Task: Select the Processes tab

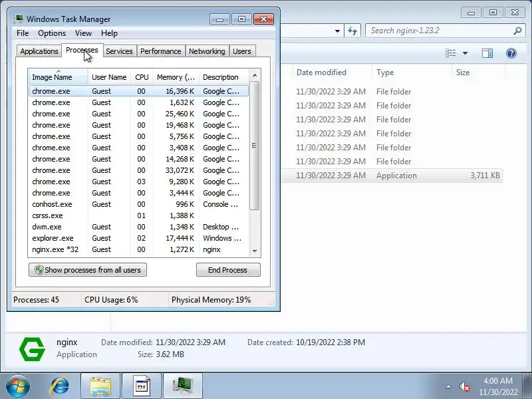Action: (82, 51)
